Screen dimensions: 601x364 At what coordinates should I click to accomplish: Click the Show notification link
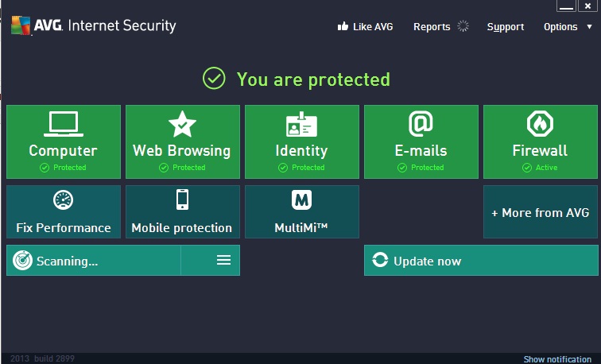557,359
